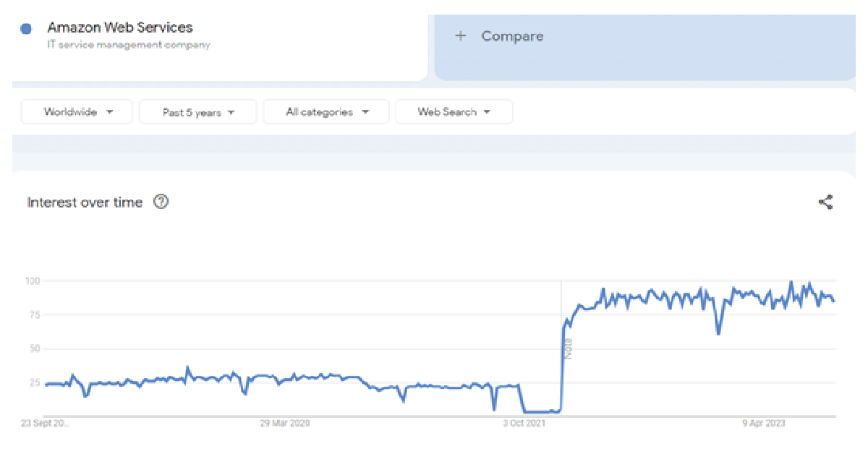
Task: Expand the Past 5 years dropdown
Action: (x=198, y=113)
